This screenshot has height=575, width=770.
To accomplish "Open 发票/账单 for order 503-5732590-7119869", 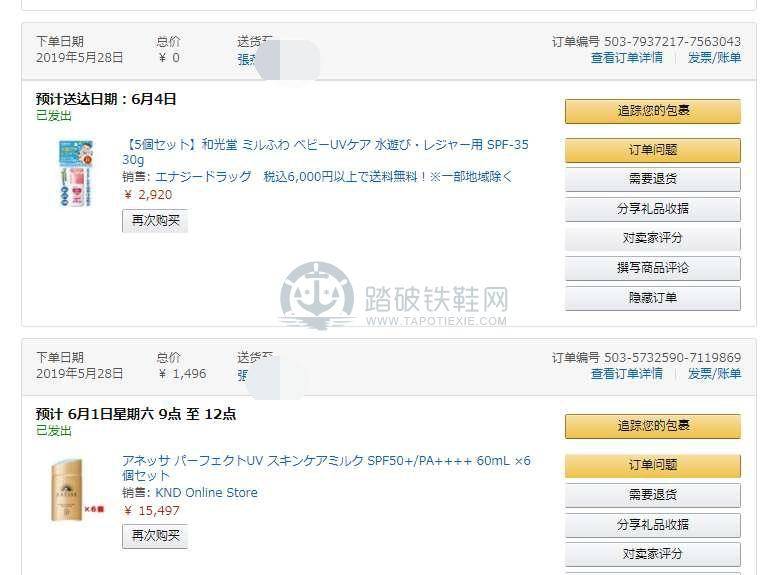I will point(714,373).
